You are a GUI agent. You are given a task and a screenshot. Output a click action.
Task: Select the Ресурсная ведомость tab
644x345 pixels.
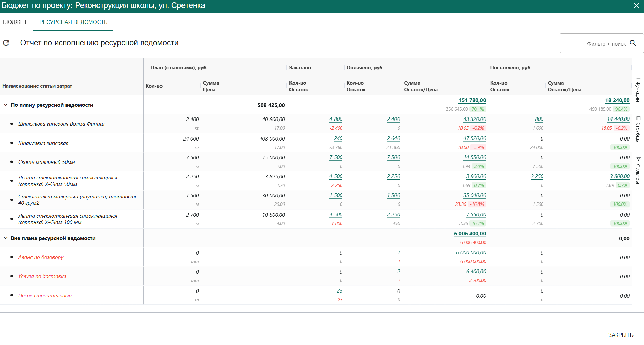tap(73, 22)
